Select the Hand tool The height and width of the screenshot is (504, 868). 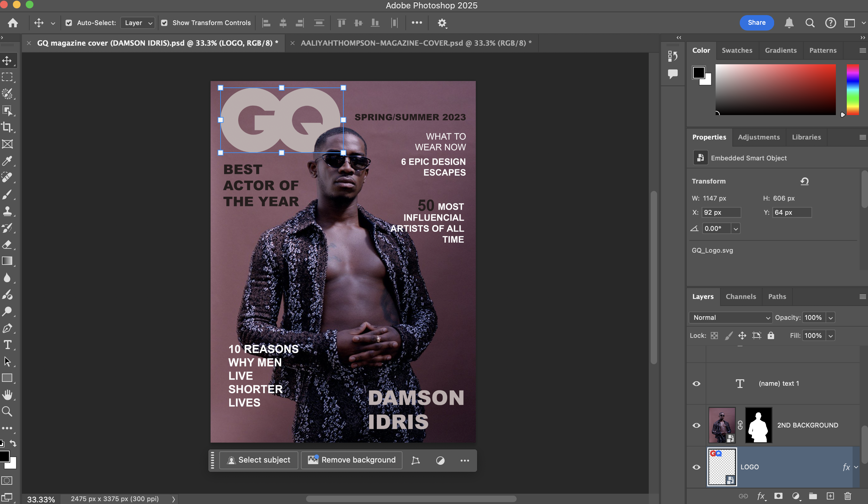pyautogui.click(x=7, y=395)
